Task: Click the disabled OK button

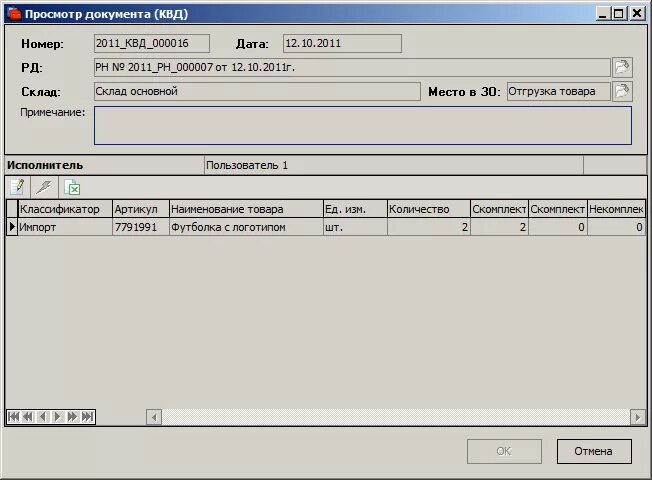Action: [x=504, y=451]
